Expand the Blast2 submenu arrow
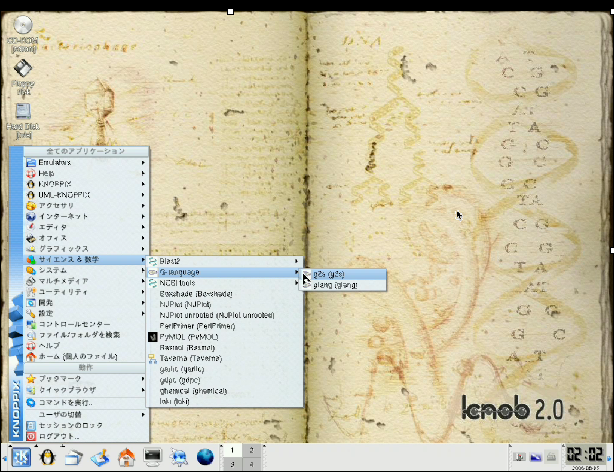 pyautogui.click(x=296, y=261)
